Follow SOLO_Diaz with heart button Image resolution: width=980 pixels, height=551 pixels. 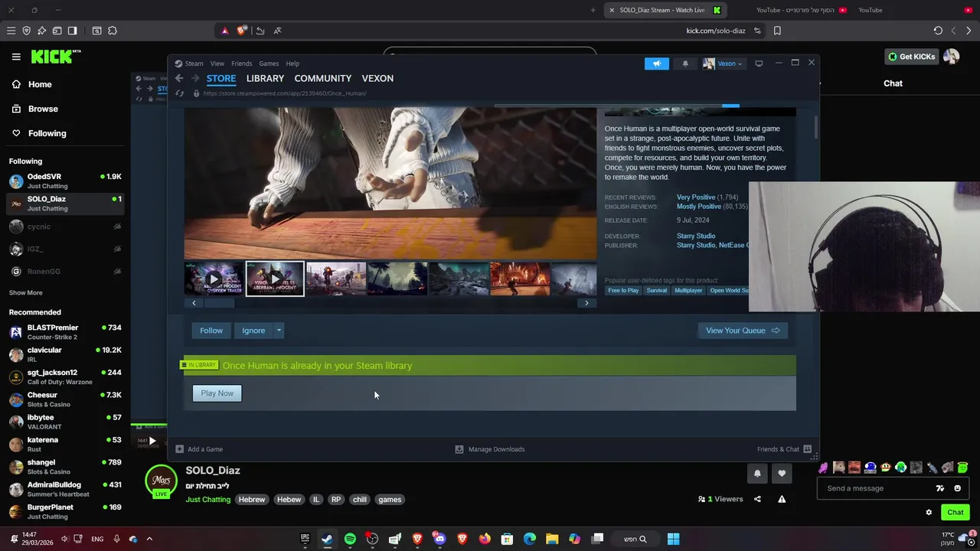[782, 474]
